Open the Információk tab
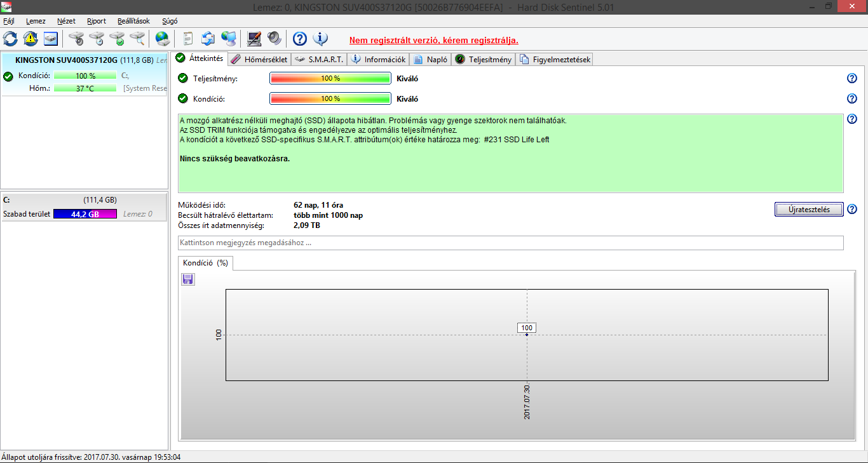868x463 pixels. click(378, 60)
